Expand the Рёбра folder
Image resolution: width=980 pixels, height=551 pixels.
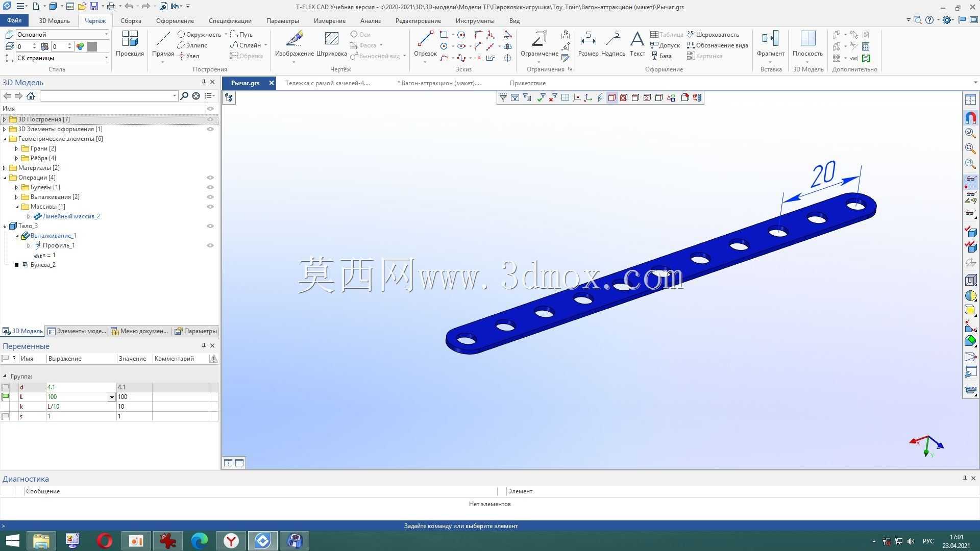pos(17,158)
